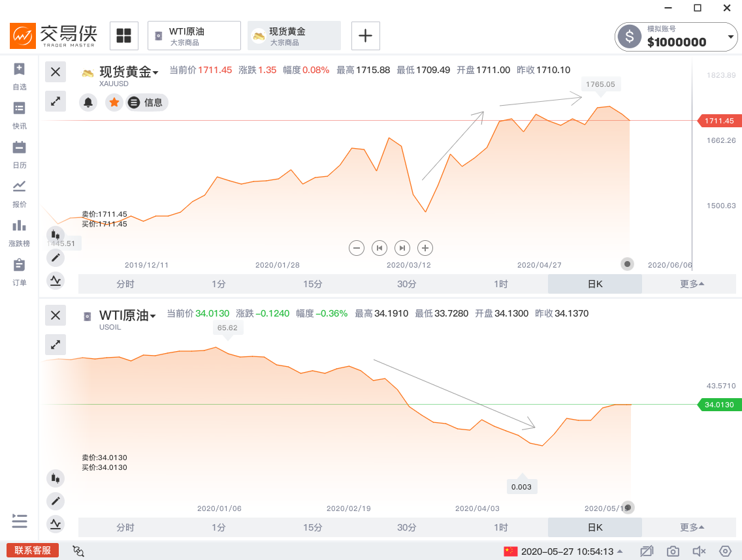Switch to the WTI原油 top tab
The height and width of the screenshot is (560, 742).
[x=195, y=35]
